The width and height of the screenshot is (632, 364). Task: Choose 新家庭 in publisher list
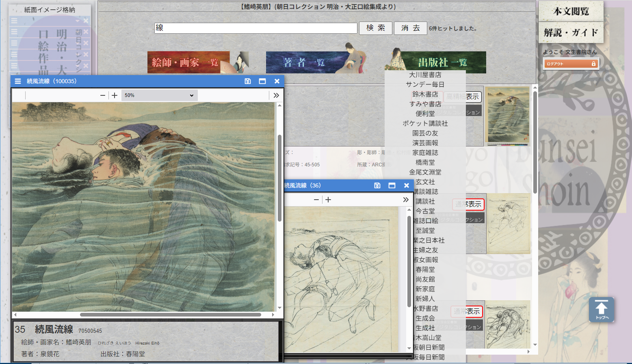[425, 289]
